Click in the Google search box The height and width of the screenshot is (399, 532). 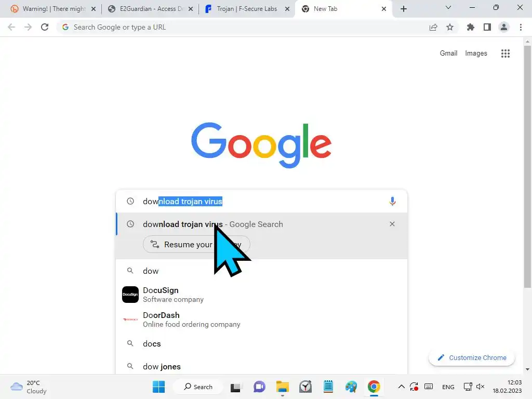pos(261,201)
